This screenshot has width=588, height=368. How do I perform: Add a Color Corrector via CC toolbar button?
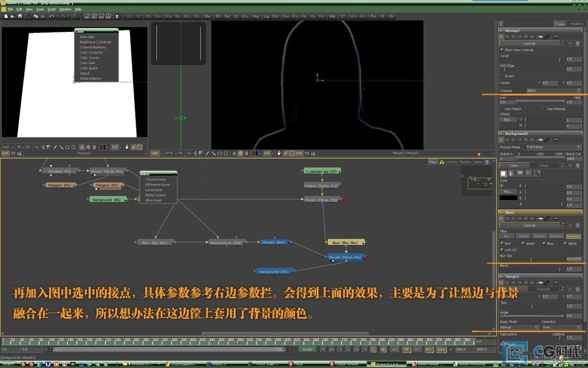236,16
